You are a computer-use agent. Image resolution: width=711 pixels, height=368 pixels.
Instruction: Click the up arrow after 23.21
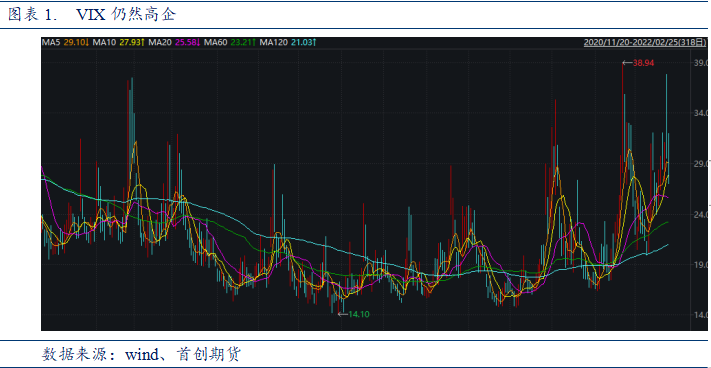click(254, 42)
